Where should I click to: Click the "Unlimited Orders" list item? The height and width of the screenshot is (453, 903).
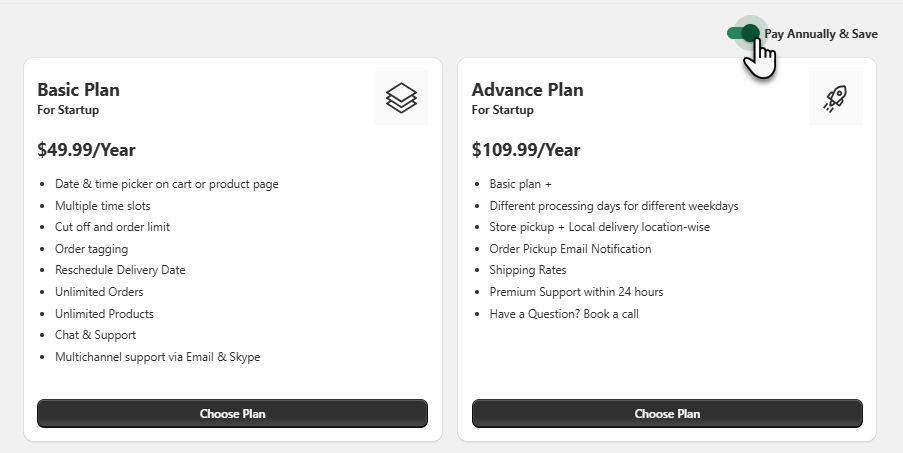coord(99,292)
